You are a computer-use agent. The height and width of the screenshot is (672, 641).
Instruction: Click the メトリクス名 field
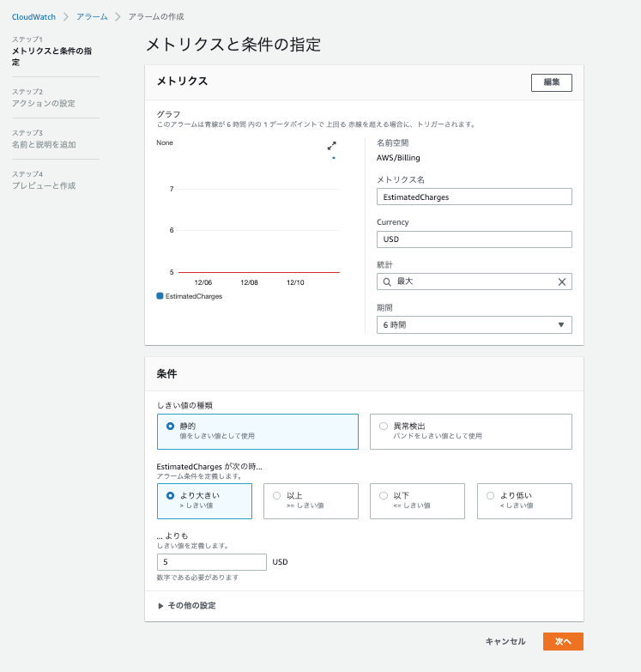point(475,197)
